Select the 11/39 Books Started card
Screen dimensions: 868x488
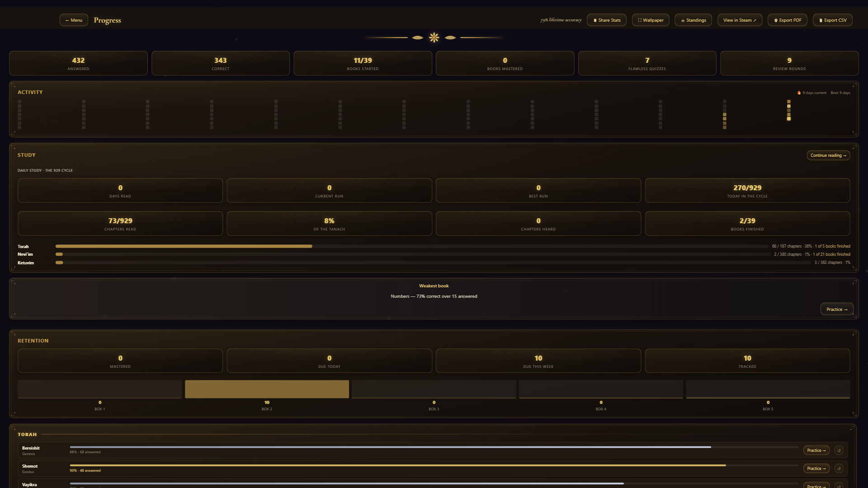[363, 63]
